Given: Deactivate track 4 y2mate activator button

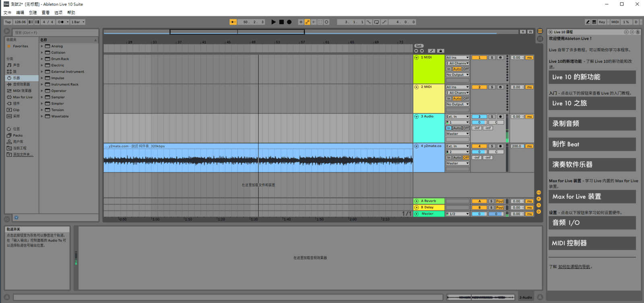Looking at the screenshot, I should tap(479, 146).
